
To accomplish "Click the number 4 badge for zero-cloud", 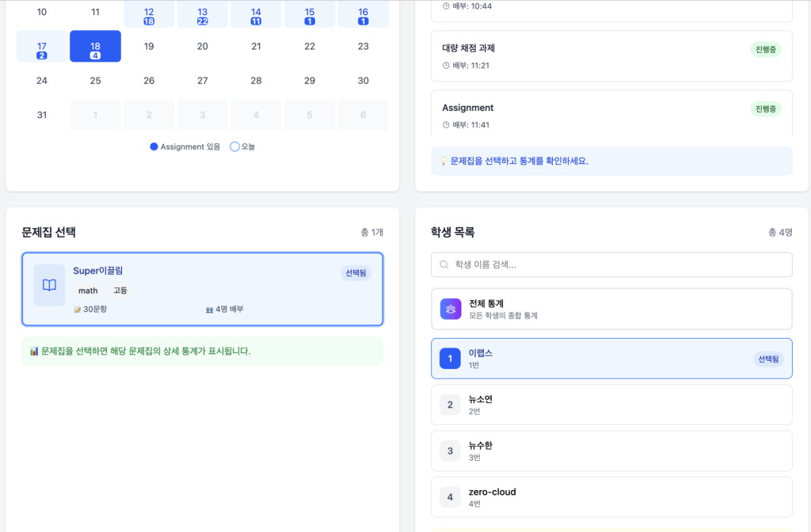I will coord(450,497).
